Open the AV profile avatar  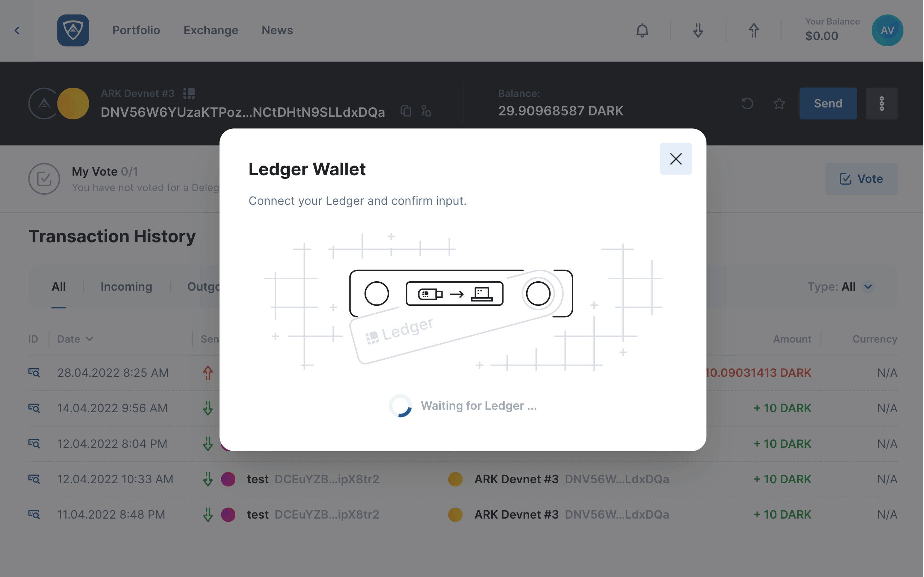887,31
